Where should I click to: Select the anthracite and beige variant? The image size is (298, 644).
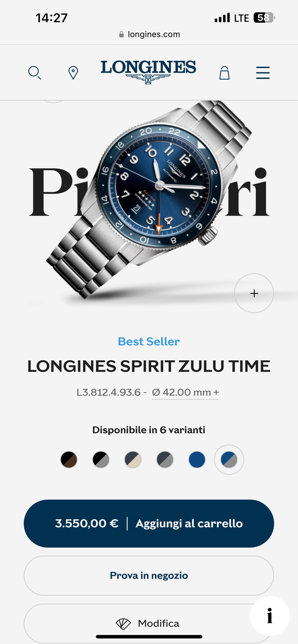pyautogui.click(x=133, y=459)
